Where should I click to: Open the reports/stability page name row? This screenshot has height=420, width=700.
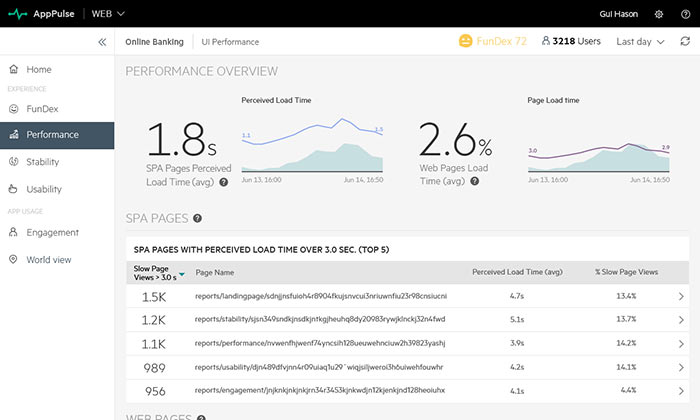coord(320,319)
